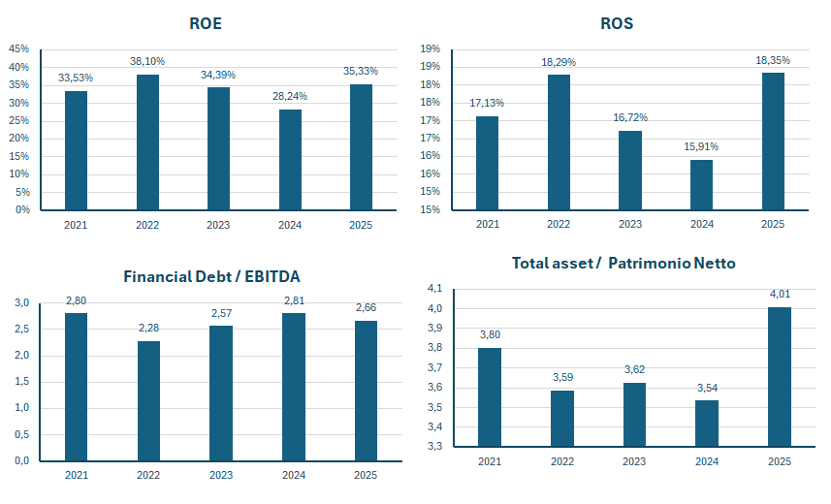The image size is (831, 504).
Task: Click the ROE chart title
Action: pyautogui.click(x=206, y=23)
